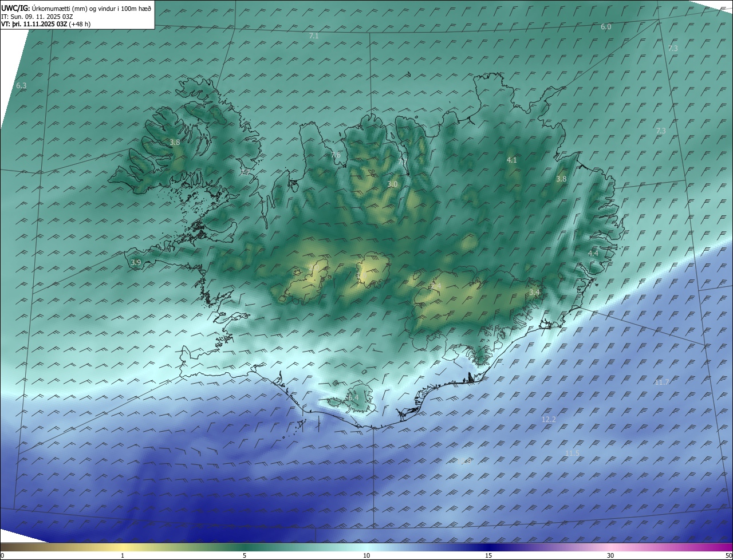The height and width of the screenshot is (560, 733).
Task: Click the 6.3 value at the western map edge
Action: [21, 85]
